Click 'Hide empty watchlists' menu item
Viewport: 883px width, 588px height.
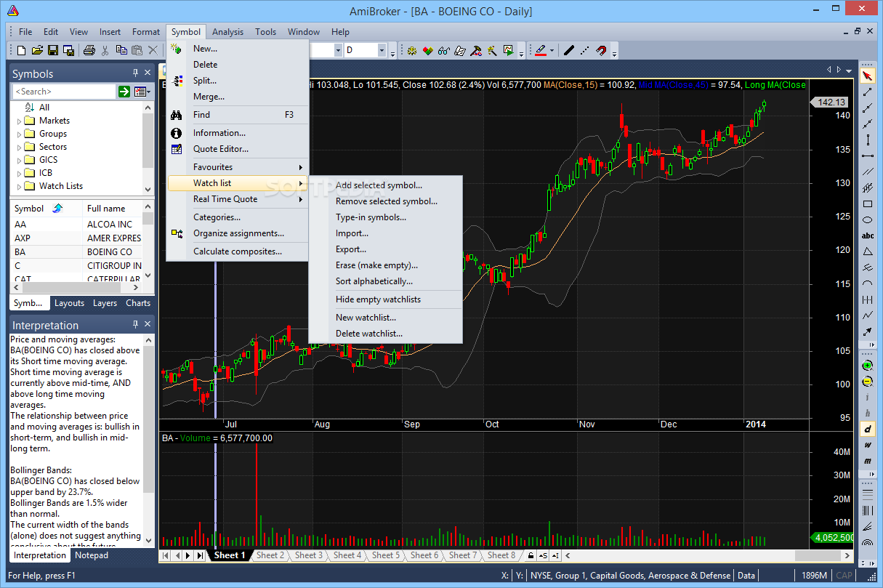point(386,299)
